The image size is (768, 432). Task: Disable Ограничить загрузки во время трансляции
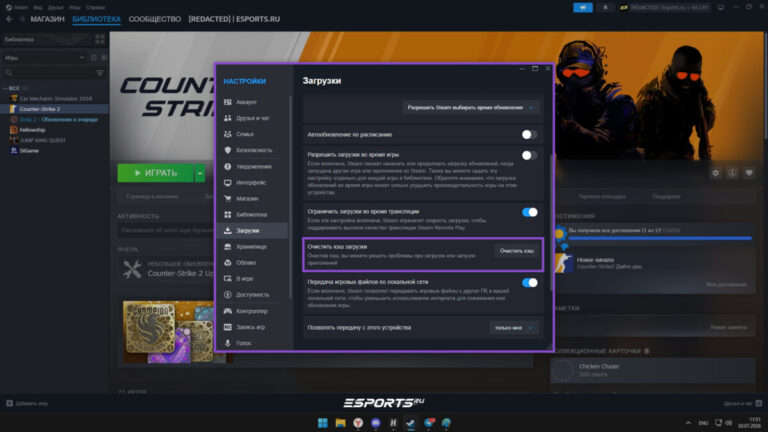[529, 212]
